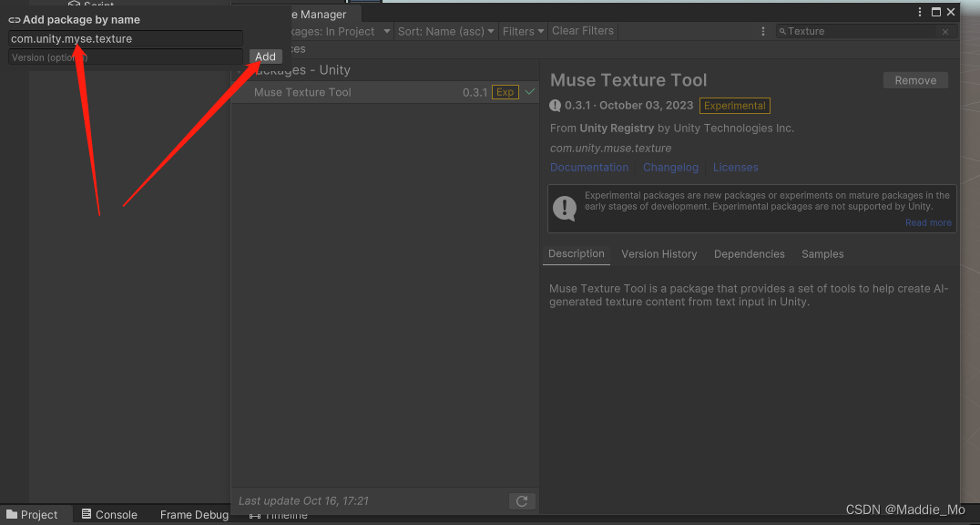Open the Project tab
Image resolution: width=980 pixels, height=525 pixels.
coord(33,514)
